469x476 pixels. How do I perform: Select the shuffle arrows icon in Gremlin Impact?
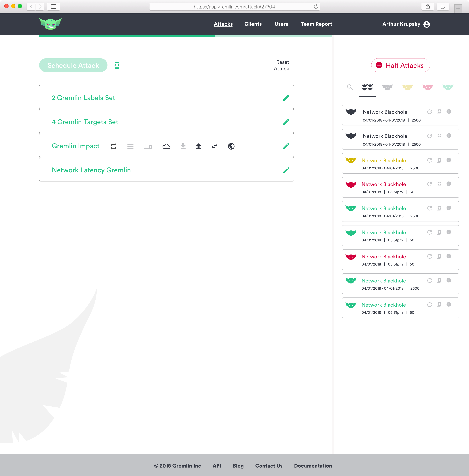point(113,146)
